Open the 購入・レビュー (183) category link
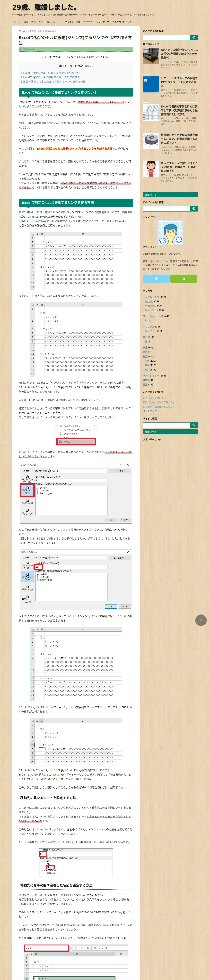This screenshot has height=980, width=210. (x=151, y=376)
